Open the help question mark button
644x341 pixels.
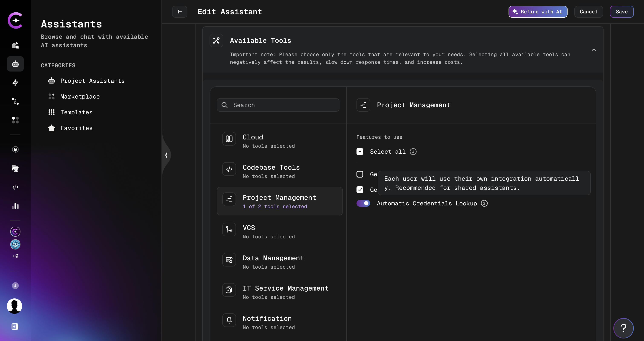point(623,328)
